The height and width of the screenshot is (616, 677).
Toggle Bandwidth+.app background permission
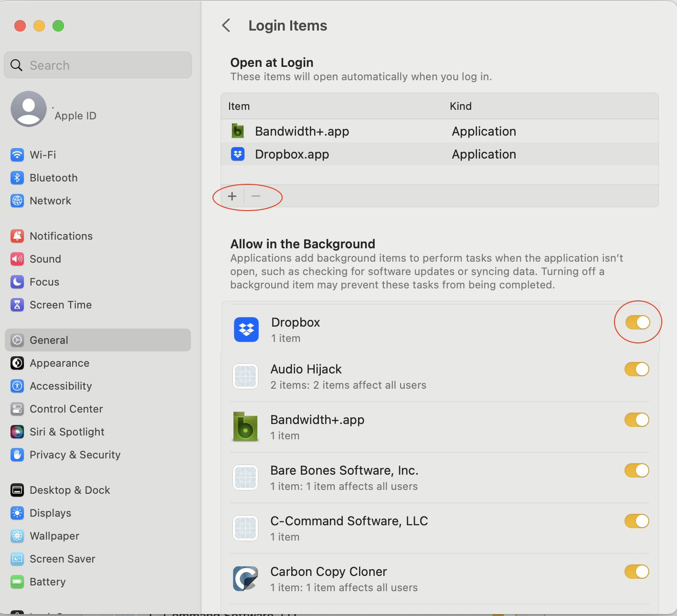coord(637,420)
